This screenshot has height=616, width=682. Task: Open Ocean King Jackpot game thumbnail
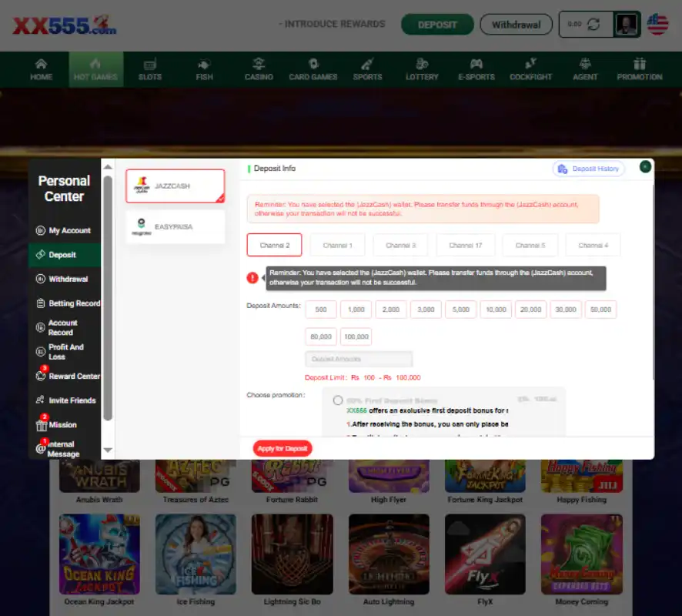pyautogui.click(x=99, y=554)
